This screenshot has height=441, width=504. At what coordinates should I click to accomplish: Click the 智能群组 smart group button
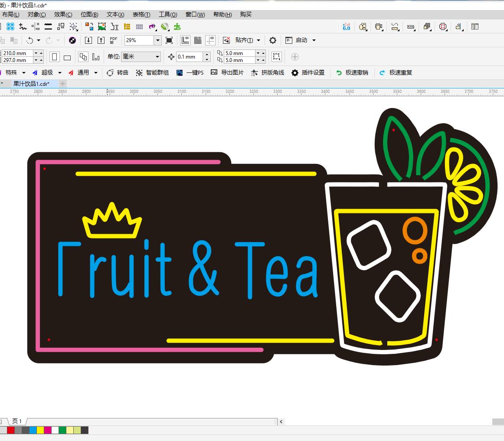point(152,73)
